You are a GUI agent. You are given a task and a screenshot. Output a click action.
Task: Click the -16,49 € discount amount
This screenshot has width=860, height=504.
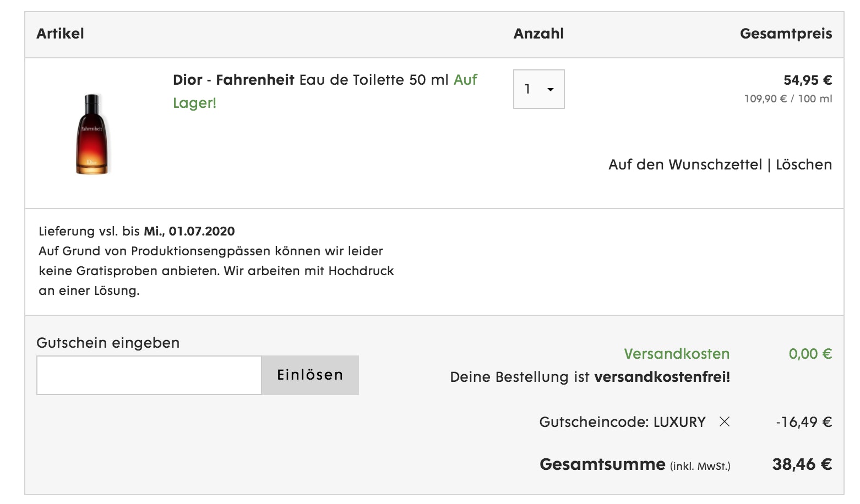(x=804, y=422)
